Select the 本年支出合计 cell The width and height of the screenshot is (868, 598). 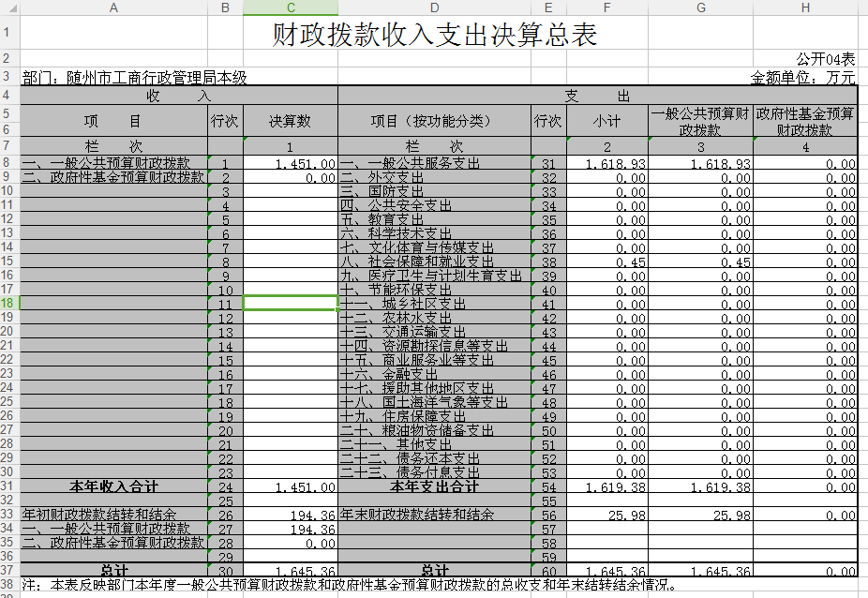[434, 486]
